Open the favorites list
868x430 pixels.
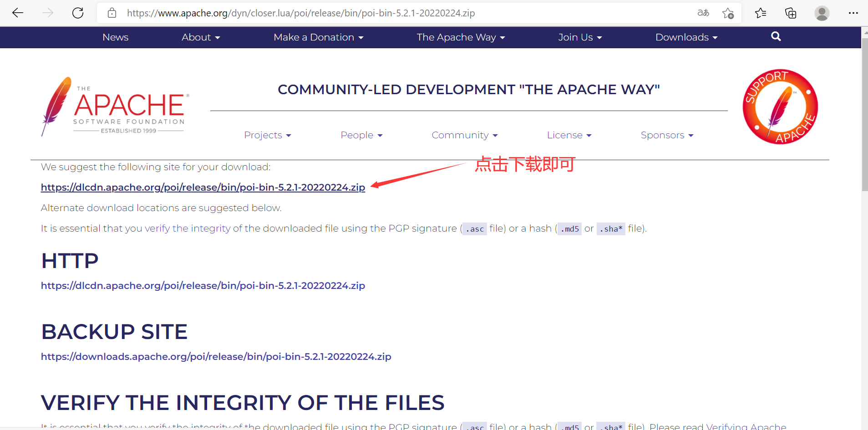point(761,13)
